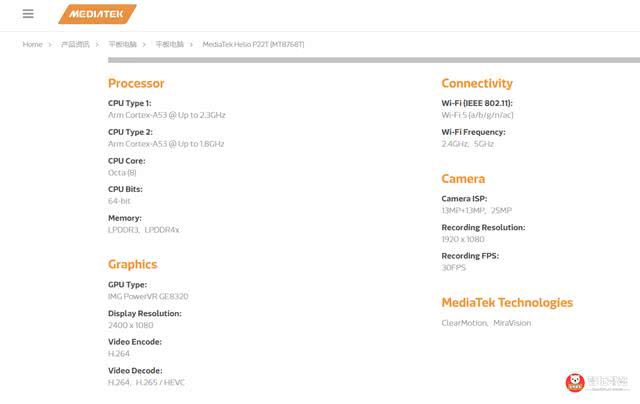Select the 2400 x 1080 value
This screenshot has height=404, width=640.
131,325
